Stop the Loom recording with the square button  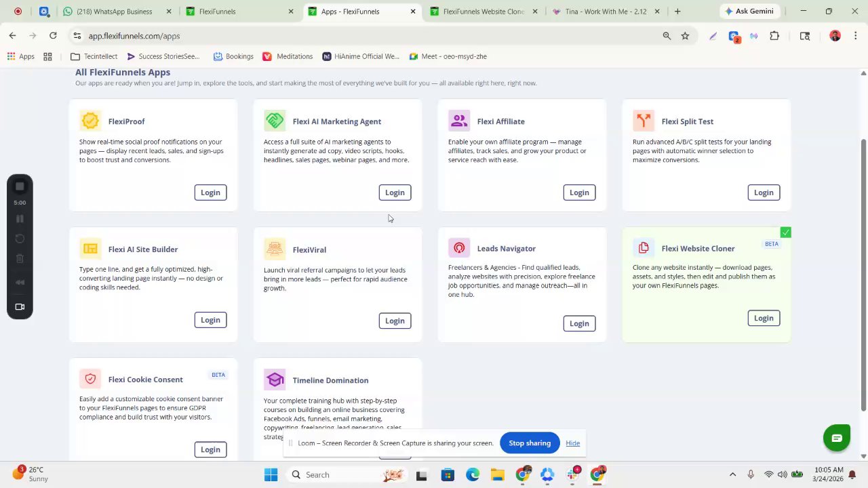pyautogui.click(x=20, y=186)
